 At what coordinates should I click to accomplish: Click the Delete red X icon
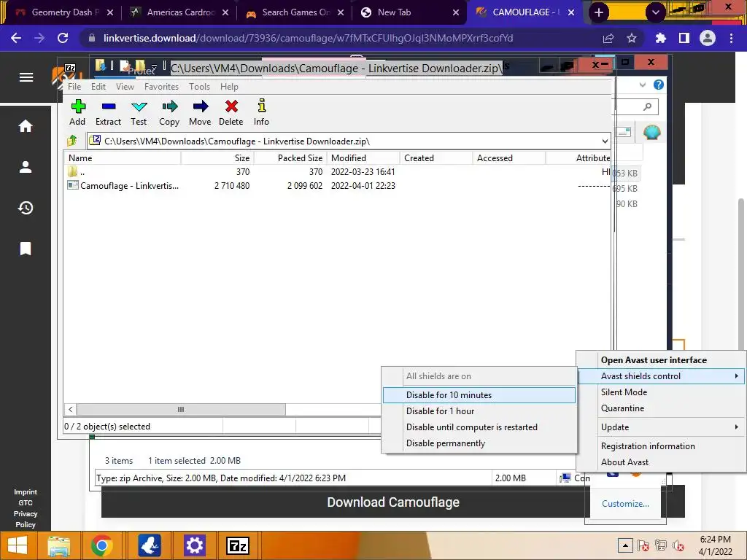coord(231,106)
